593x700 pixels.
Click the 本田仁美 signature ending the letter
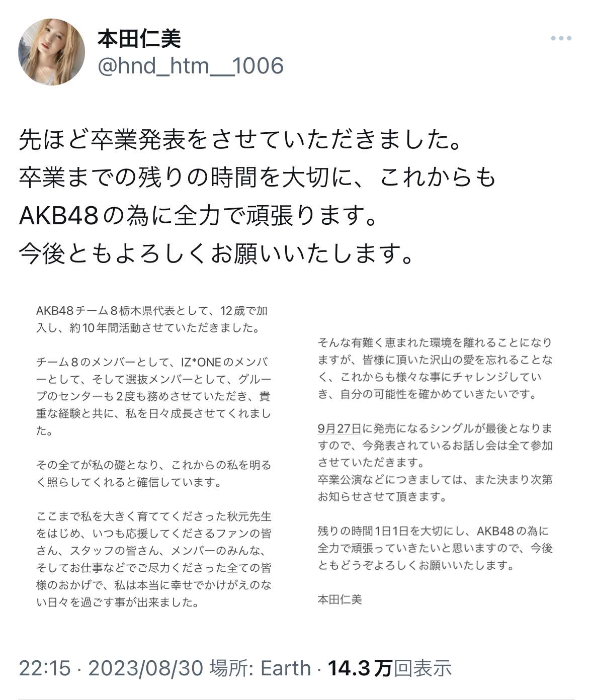pyautogui.click(x=340, y=599)
